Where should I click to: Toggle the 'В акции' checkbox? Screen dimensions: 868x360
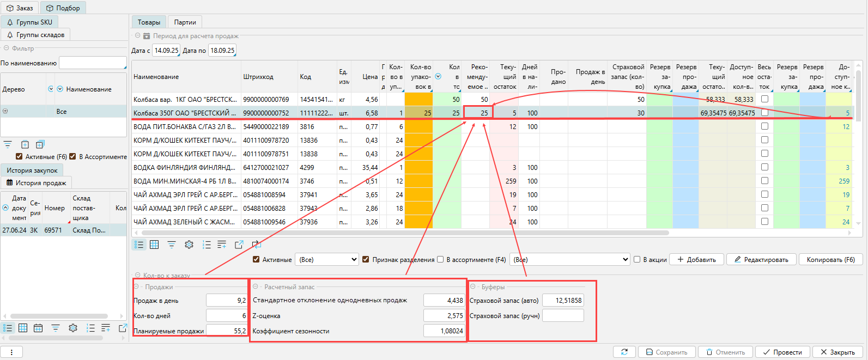coord(636,260)
